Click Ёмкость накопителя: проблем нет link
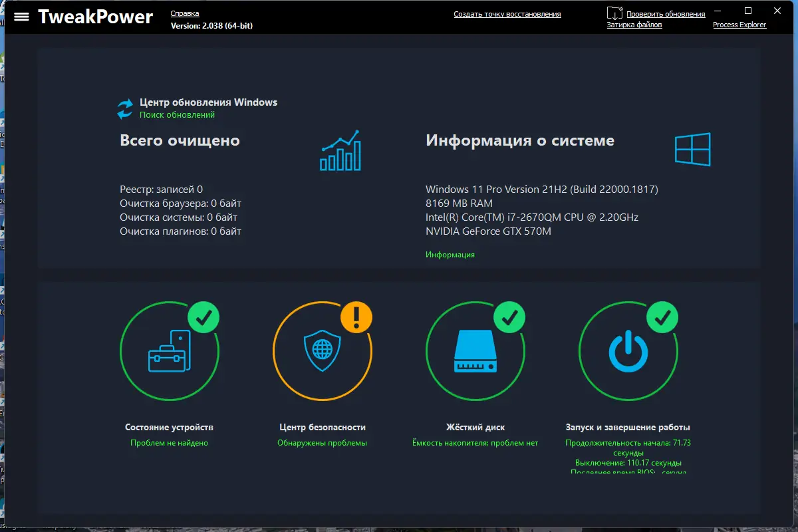The image size is (798, 532). pyautogui.click(x=475, y=443)
